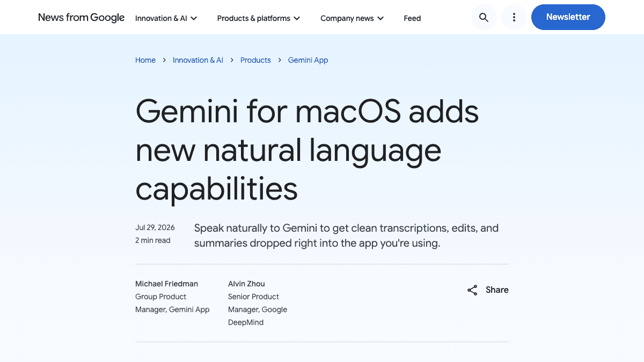Click author name Michael Friedman
This screenshot has width=644, height=362.
166,284
